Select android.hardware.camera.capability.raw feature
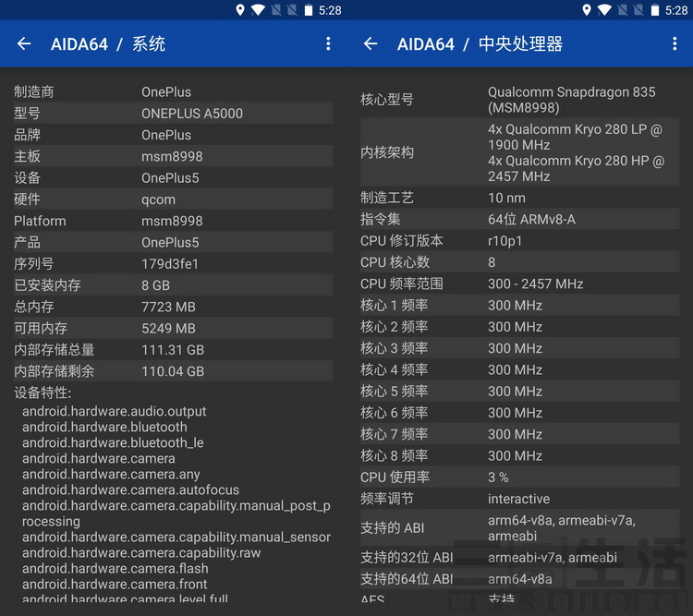 [141, 553]
